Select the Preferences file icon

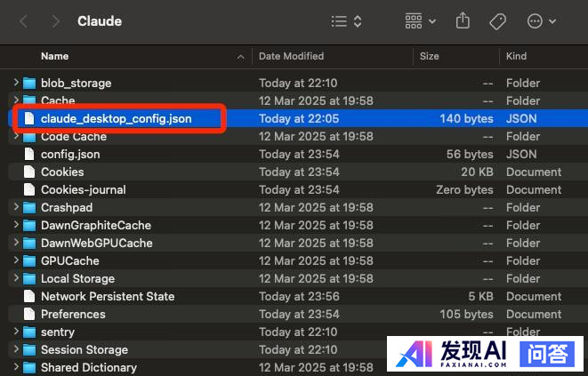tap(29, 314)
